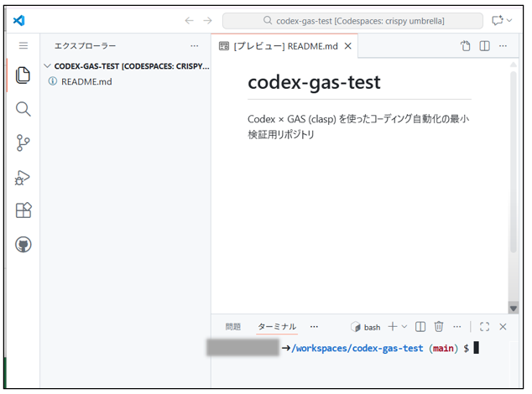The image size is (532, 394).
Task: Expand the chat dropdown chevron in title bar
Action: [x=509, y=20]
